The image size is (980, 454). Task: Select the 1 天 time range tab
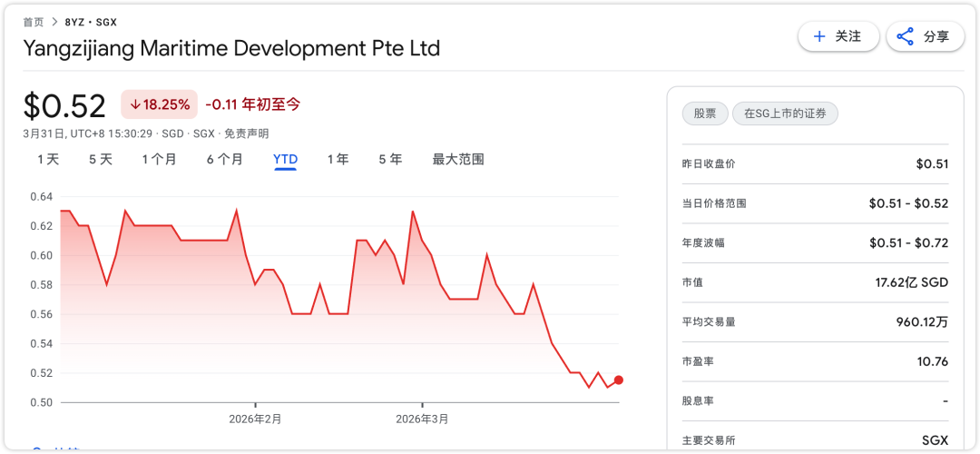[x=48, y=159]
